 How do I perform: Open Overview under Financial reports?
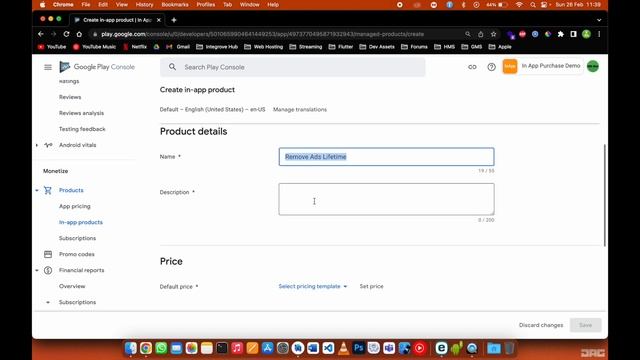point(72,286)
